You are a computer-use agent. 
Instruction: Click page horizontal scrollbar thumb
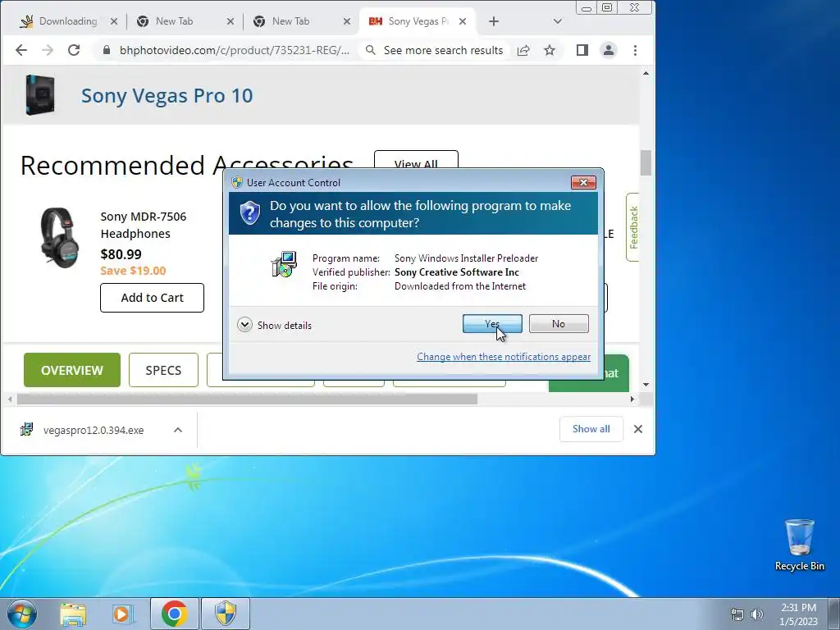(x=247, y=399)
